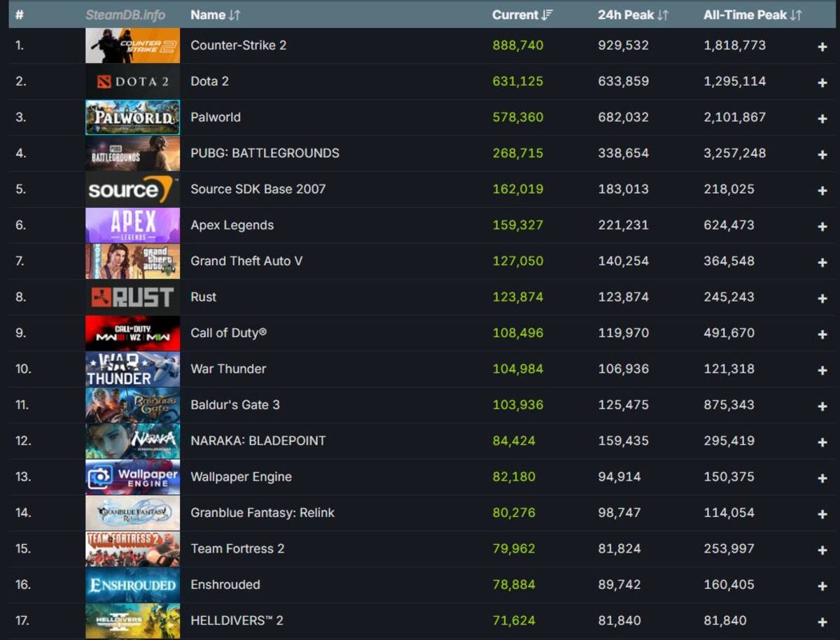
Task: Expand Counter-Strike 2 row with plus icon
Action: (x=822, y=46)
